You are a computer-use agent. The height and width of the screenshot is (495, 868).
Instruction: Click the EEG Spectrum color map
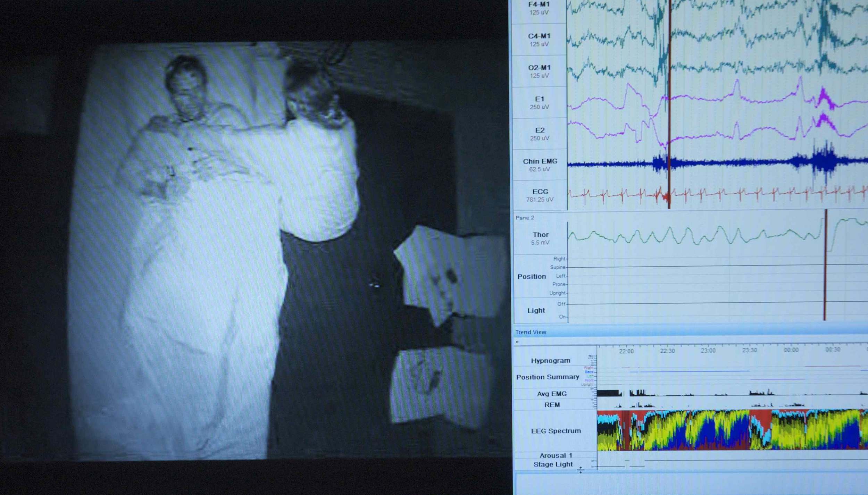732,430
